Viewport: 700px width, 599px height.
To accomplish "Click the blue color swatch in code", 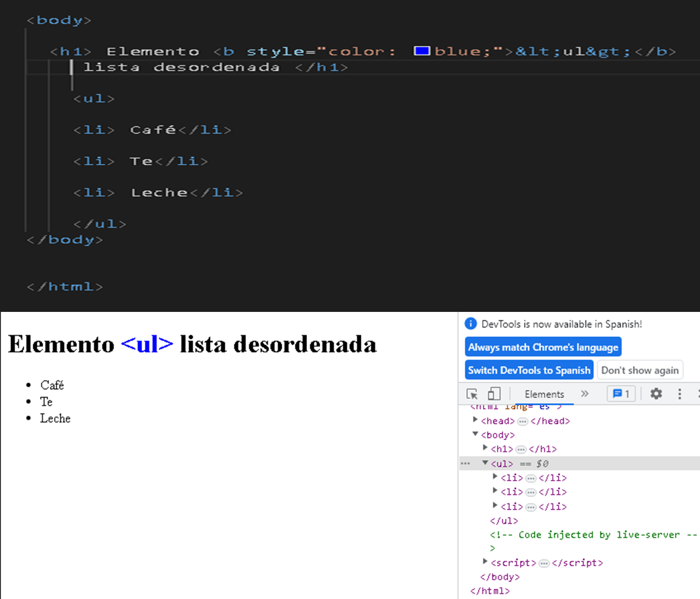I will pyautogui.click(x=421, y=51).
